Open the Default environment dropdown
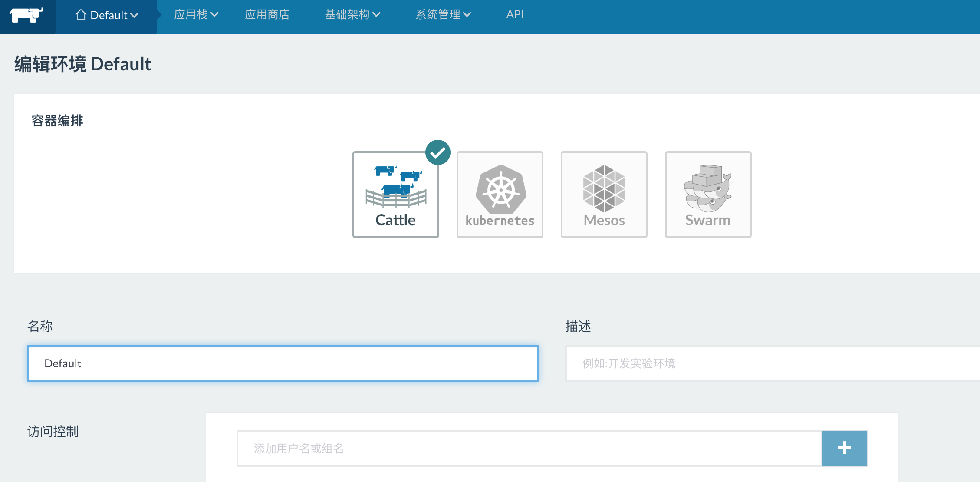 [107, 15]
